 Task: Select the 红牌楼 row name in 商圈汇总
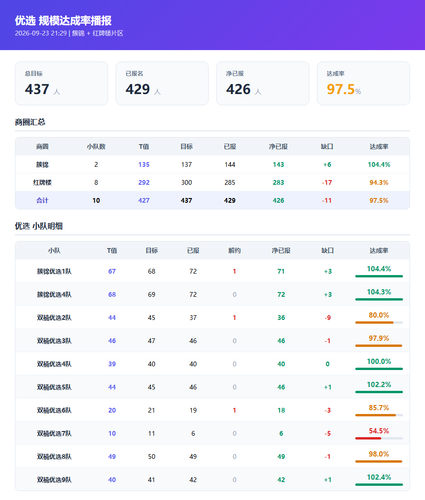pos(42,183)
